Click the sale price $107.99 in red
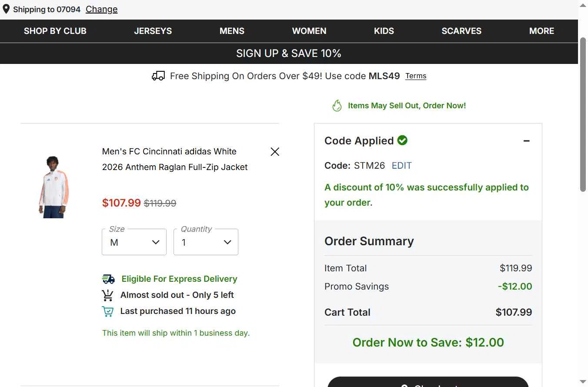 pyautogui.click(x=121, y=203)
